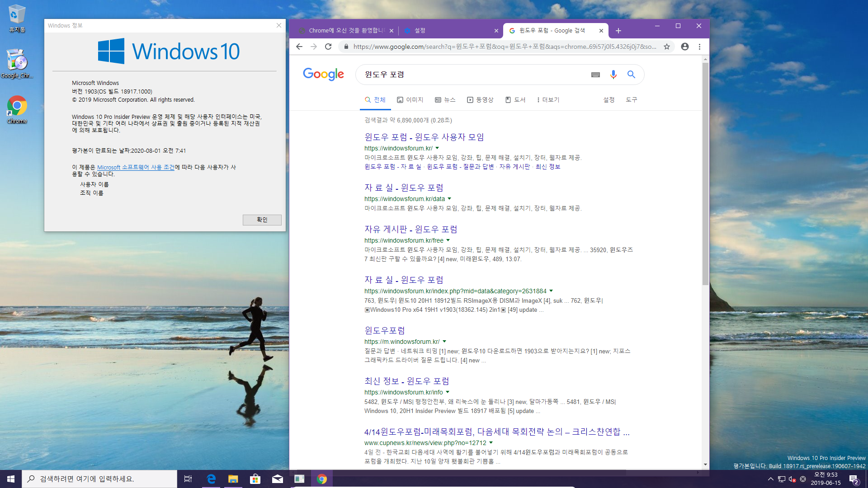The width and height of the screenshot is (868, 488).
Task: Open result '최신 정보 - 윈도우 포럼'
Action: [407, 381]
